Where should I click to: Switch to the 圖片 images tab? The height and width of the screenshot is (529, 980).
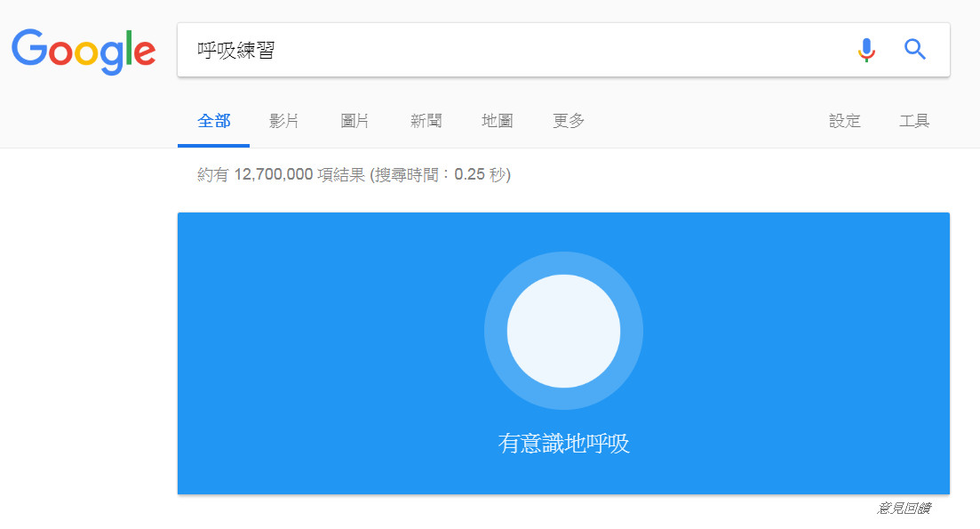(355, 121)
